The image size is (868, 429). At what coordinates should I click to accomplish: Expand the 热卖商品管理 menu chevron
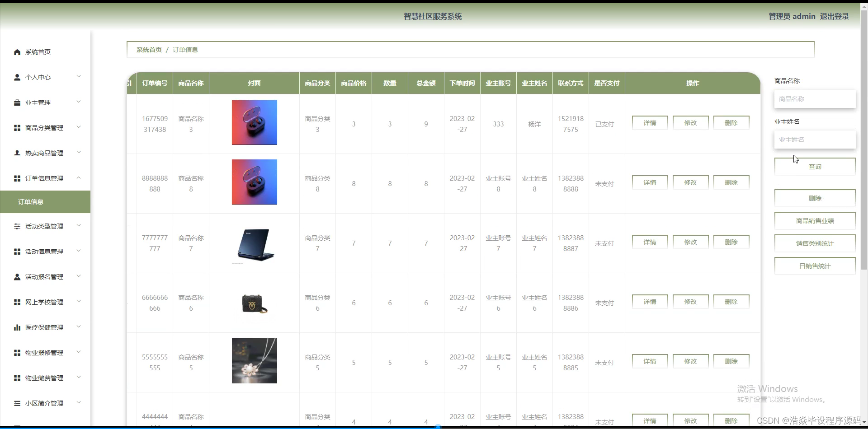(x=79, y=152)
